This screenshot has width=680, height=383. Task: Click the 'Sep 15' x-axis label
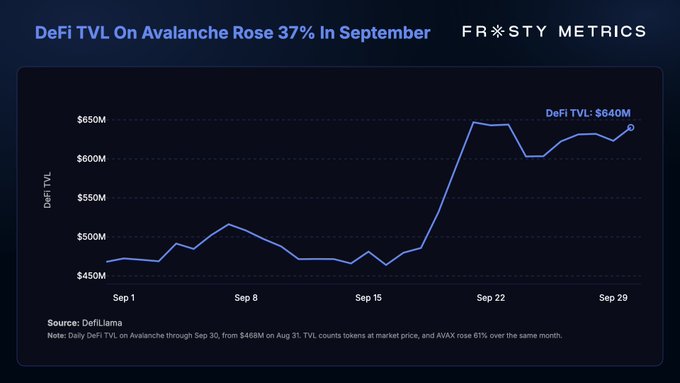368,298
